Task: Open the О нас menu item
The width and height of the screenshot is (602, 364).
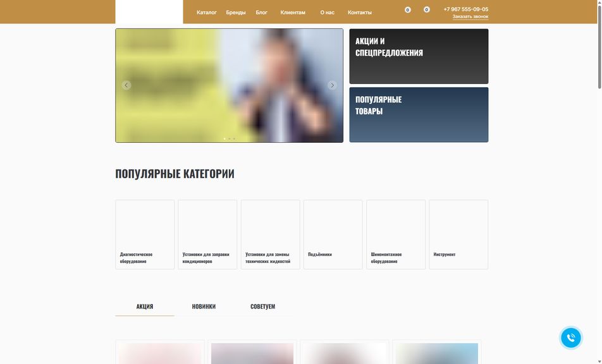Action: [328, 12]
